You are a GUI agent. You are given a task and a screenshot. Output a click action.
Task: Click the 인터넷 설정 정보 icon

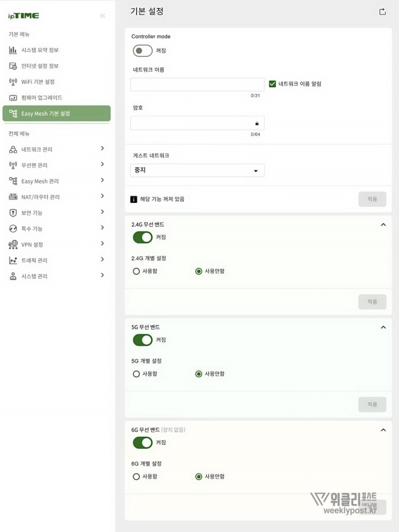[x=13, y=66]
